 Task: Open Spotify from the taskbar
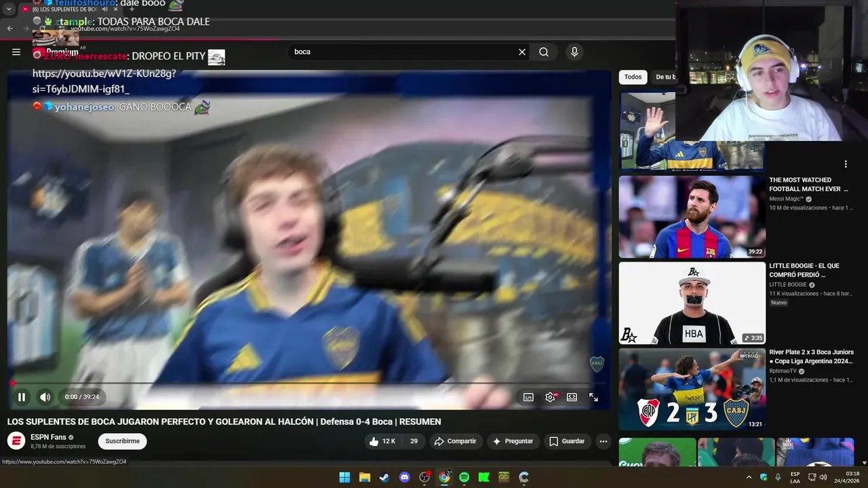pyautogui.click(x=464, y=477)
